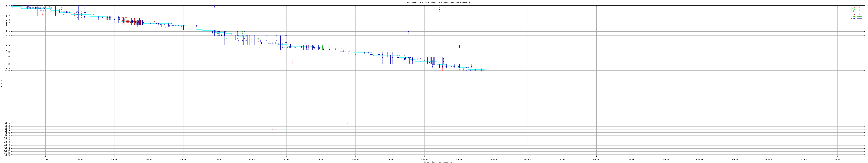The image size is (868, 163).
Task: Select the 50Mbp x-axis tick label
Action: point(183,159)
